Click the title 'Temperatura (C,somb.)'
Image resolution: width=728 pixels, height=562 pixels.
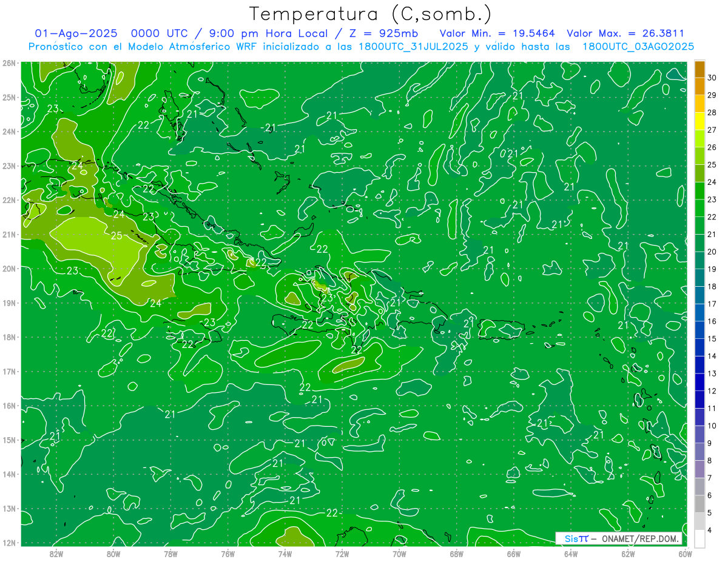click(371, 14)
